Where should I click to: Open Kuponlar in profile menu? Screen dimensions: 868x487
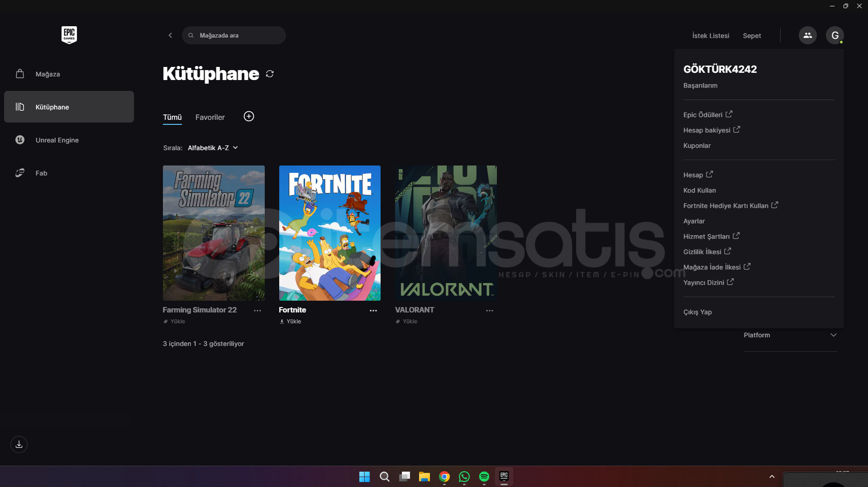[697, 146]
